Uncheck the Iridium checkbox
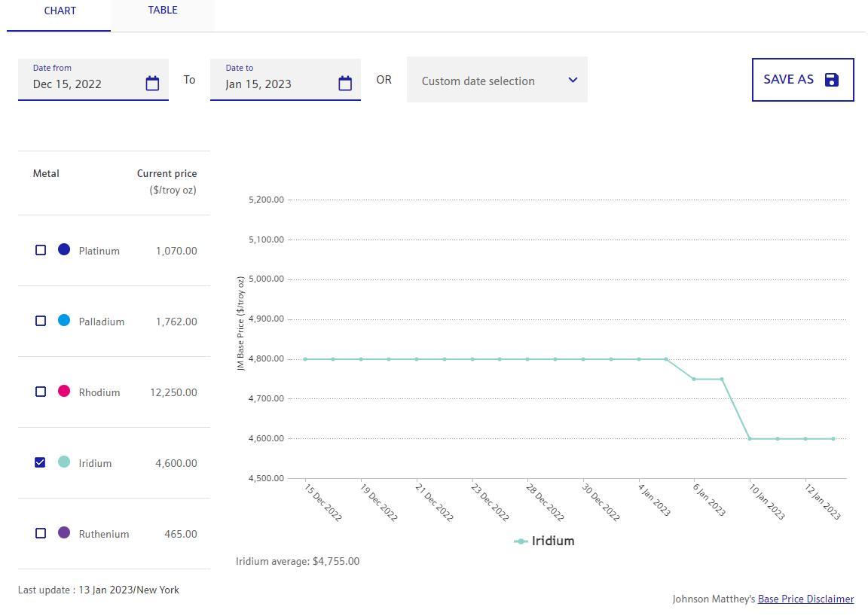 (41, 462)
